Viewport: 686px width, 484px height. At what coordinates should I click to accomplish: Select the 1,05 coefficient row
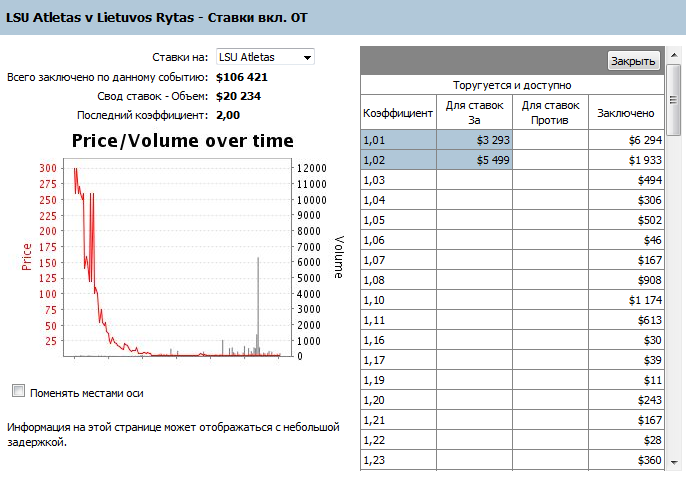[x=512, y=220]
